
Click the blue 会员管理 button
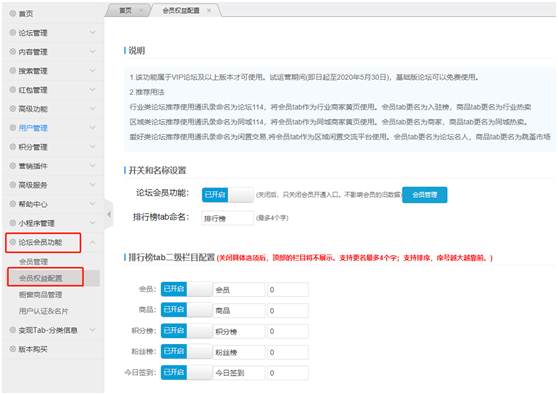pyautogui.click(x=425, y=195)
